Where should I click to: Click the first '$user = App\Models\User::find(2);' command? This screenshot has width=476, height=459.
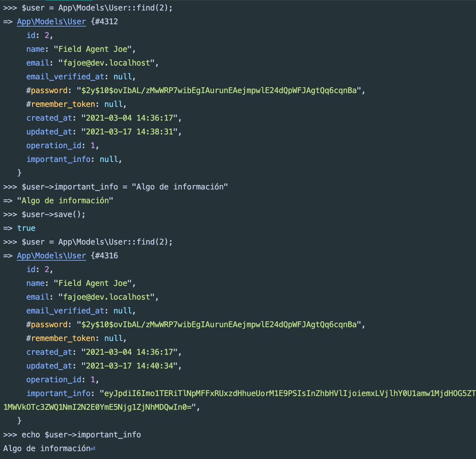(x=97, y=8)
